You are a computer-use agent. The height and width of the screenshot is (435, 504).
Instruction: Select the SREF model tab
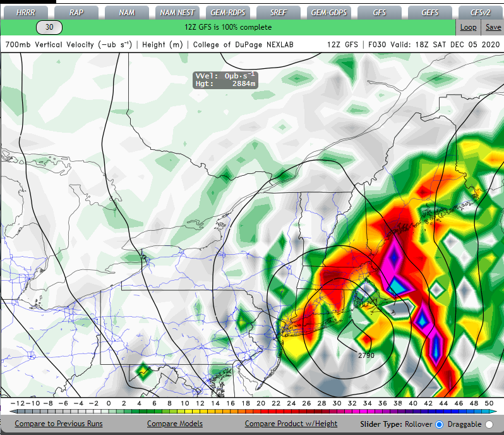pyautogui.click(x=278, y=13)
